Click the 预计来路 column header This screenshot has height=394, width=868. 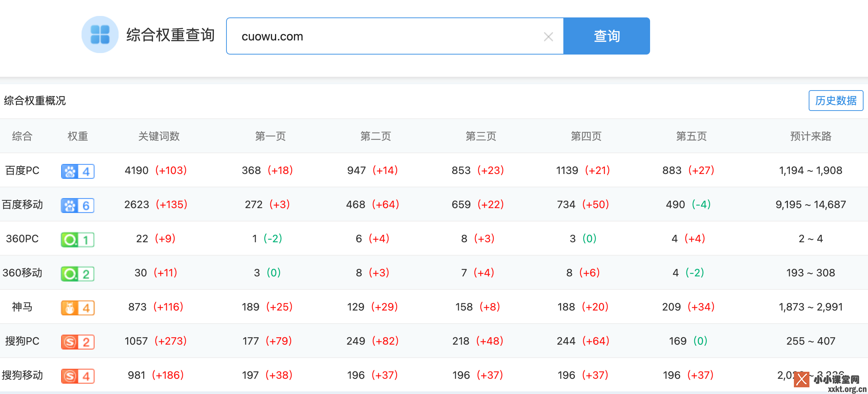pos(811,136)
